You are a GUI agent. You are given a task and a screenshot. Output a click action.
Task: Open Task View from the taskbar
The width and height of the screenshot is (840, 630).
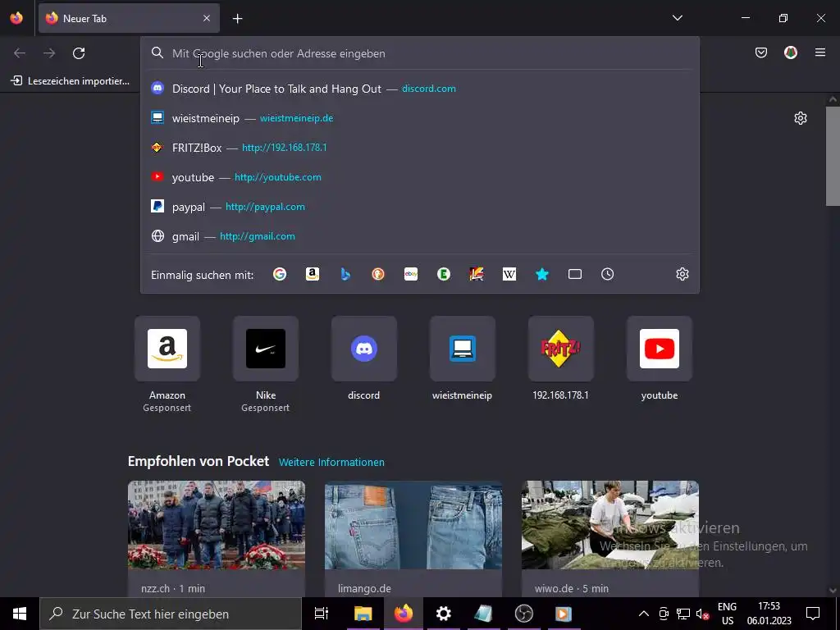[322, 614]
